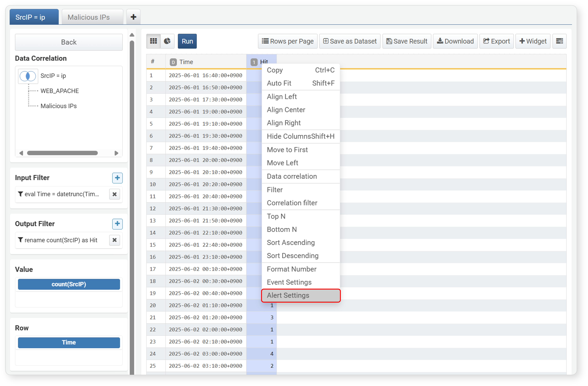Click the Run button
The height and width of the screenshot is (386, 588).
[x=187, y=41]
